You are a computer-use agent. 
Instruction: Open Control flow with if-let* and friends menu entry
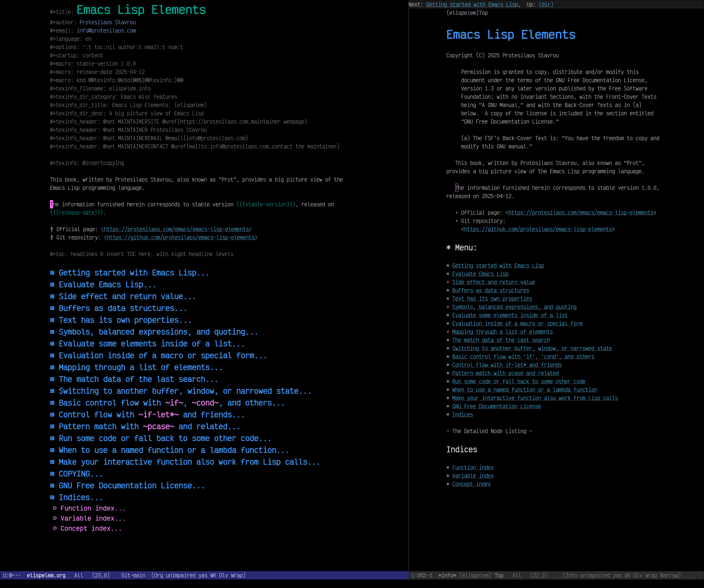(507, 365)
